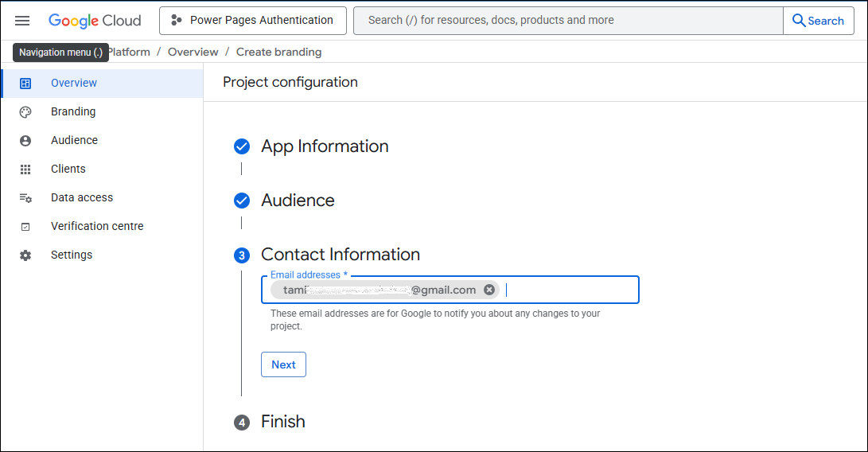This screenshot has height=452, width=868.
Task: Click the Overview dashboard icon
Action: tap(25, 83)
